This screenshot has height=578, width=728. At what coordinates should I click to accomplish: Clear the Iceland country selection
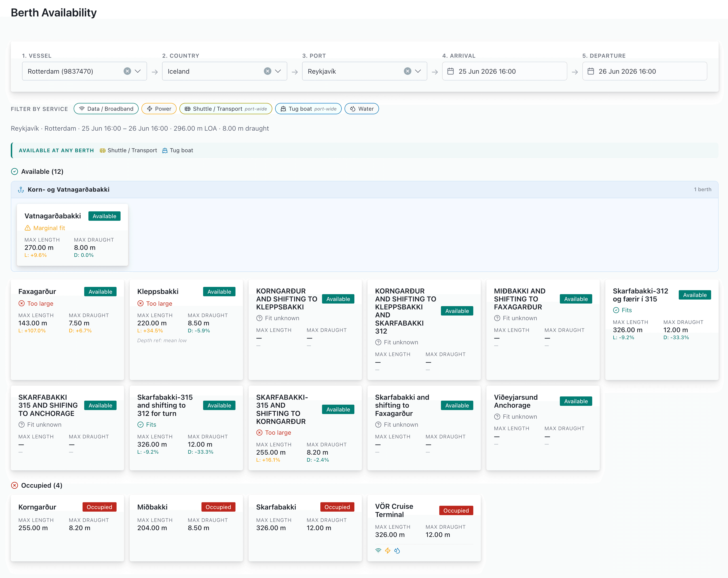point(267,71)
